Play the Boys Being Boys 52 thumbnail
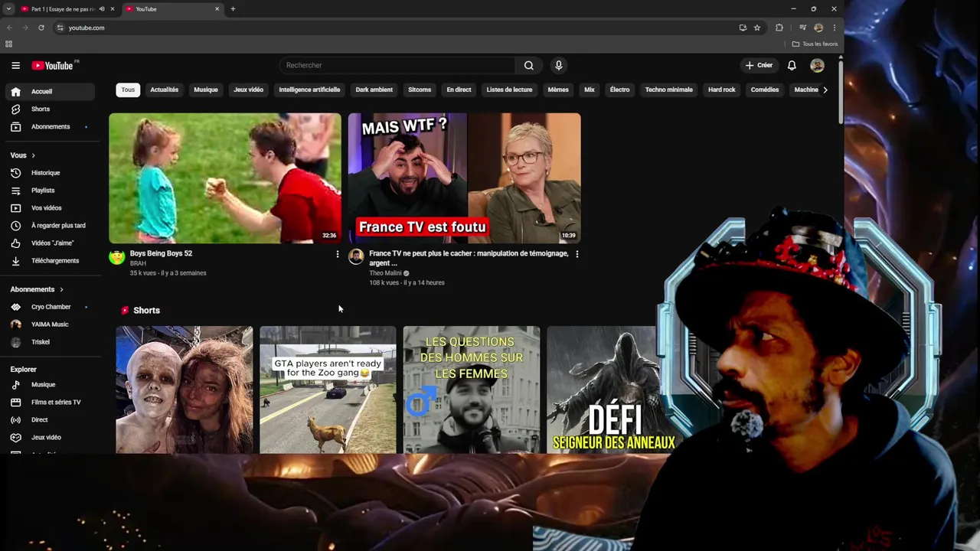The image size is (980, 551). 225,178
